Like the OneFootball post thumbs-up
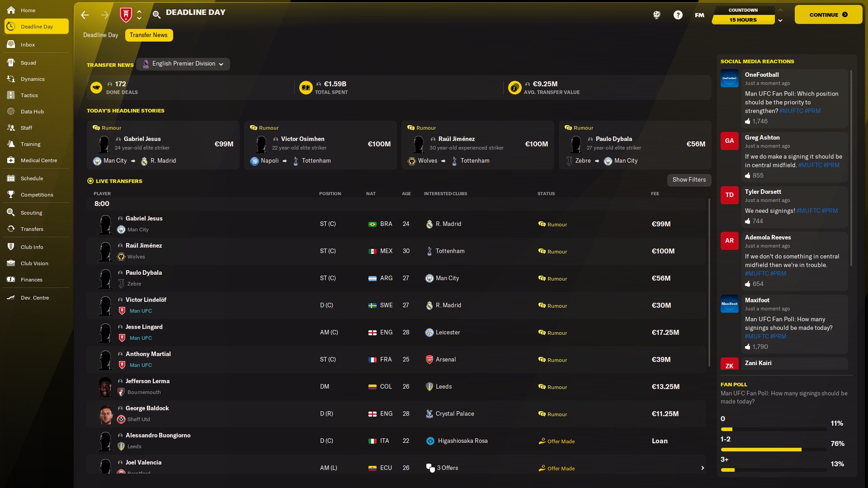This screenshot has width=868, height=488. coord(748,122)
